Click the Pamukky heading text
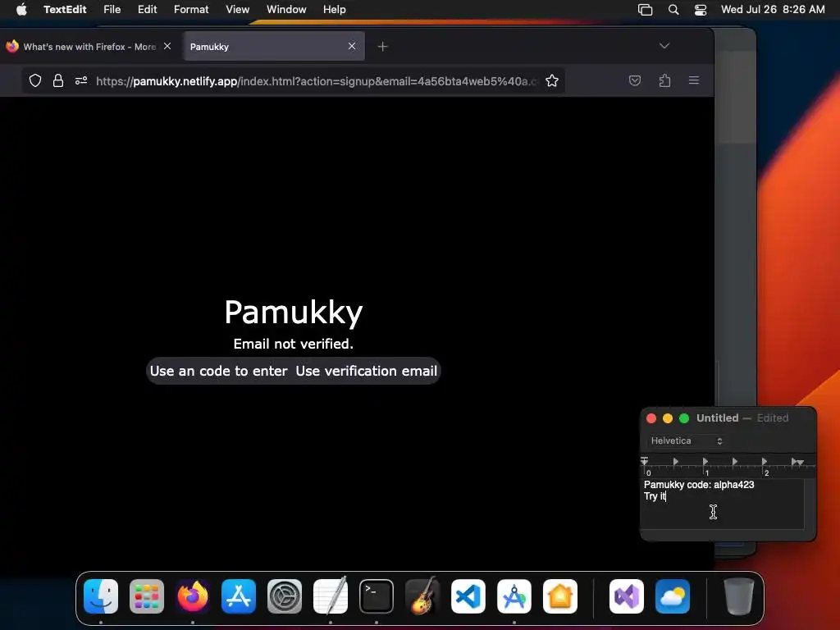The width and height of the screenshot is (840, 630). tap(294, 312)
